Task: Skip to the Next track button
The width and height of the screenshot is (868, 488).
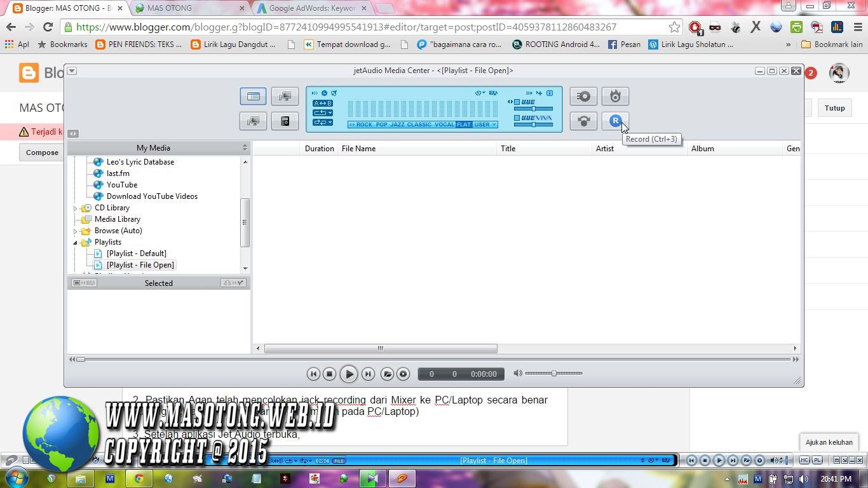Action: point(368,374)
